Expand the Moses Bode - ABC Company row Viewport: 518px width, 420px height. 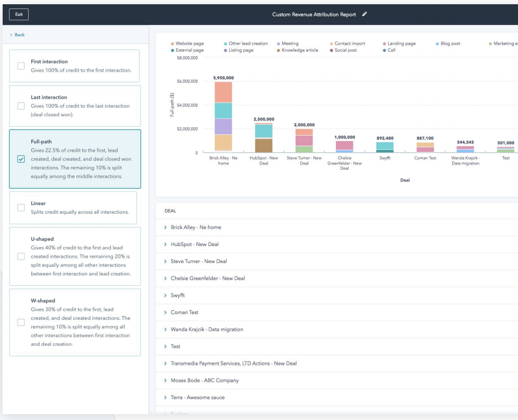point(165,380)
